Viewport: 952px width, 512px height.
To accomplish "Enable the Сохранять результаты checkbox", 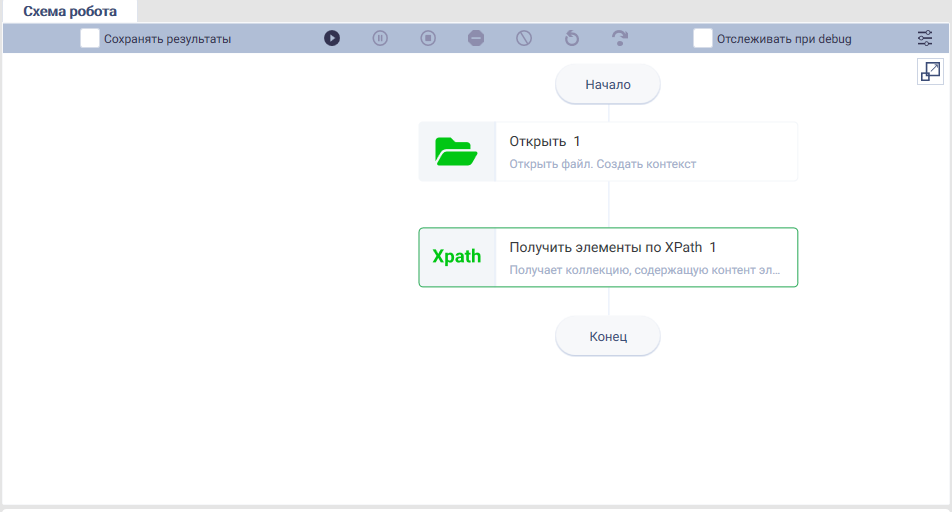I will coord(90,38).
